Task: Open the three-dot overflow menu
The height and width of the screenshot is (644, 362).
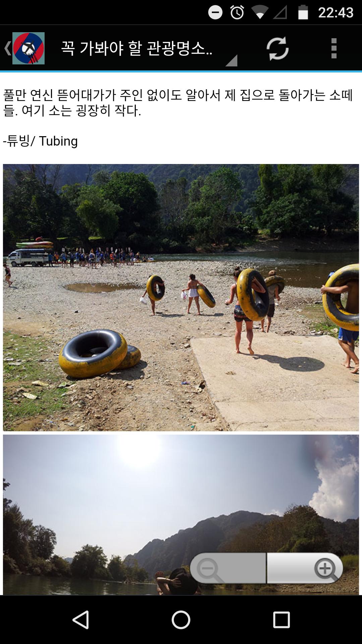Action: [334, 49]
